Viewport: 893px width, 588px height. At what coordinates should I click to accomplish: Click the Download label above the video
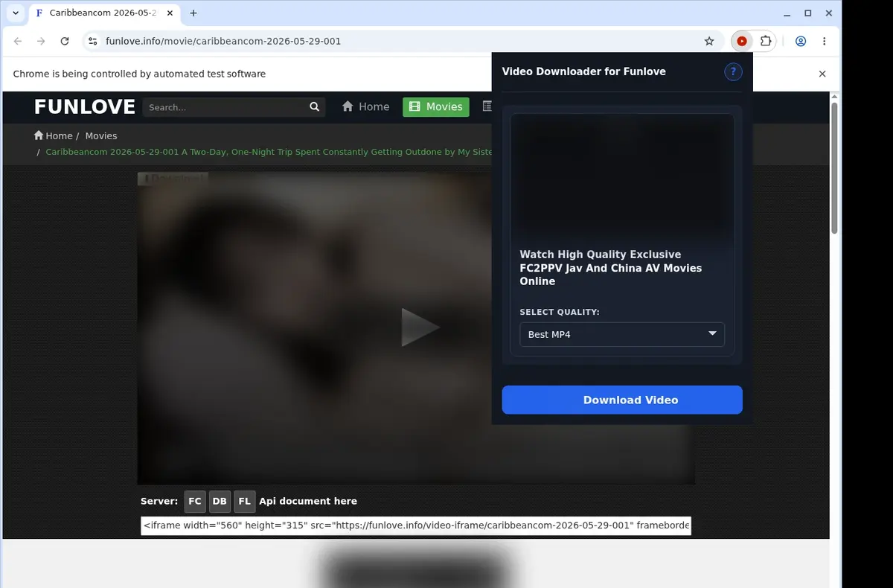tap(171, 179)
